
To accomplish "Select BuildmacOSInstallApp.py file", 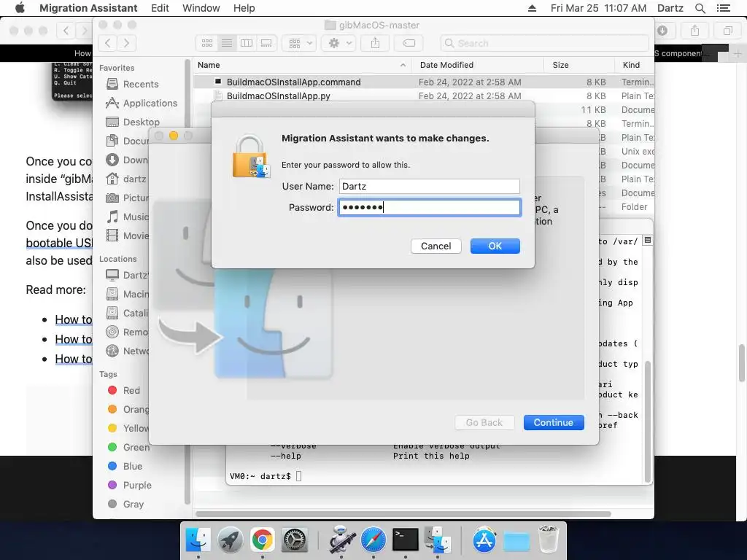I will [x=278, y=96].
